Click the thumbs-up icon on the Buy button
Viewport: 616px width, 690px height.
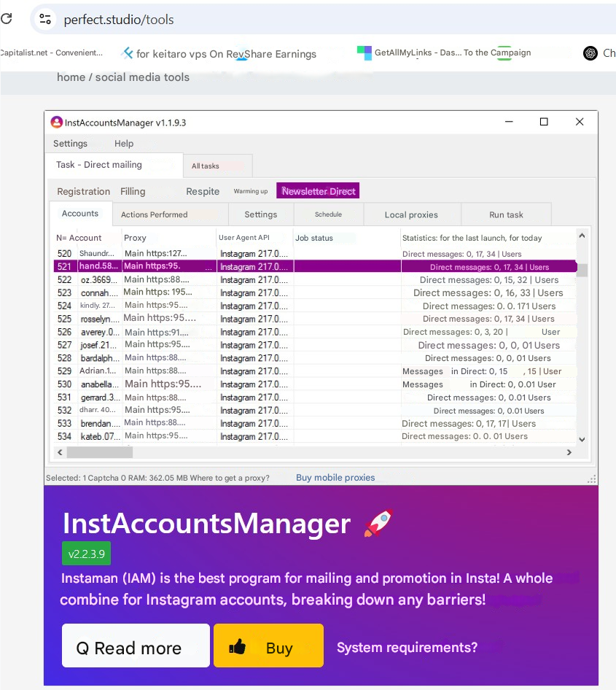tap(238, 646)
